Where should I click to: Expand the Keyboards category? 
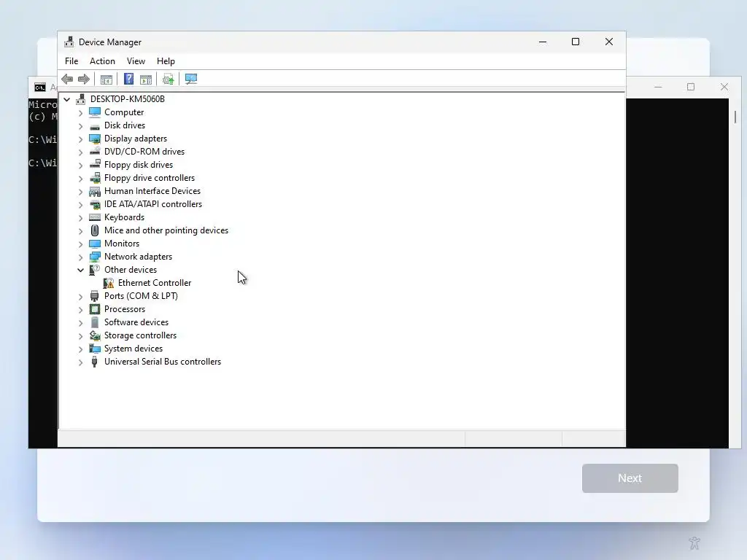pos(80,218)
